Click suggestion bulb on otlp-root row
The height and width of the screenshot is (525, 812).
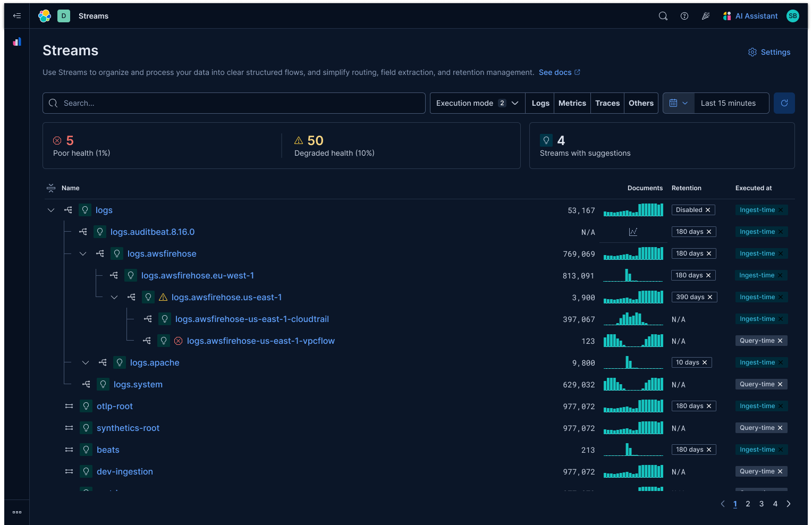pyautogui.click(x=86, y=406)
